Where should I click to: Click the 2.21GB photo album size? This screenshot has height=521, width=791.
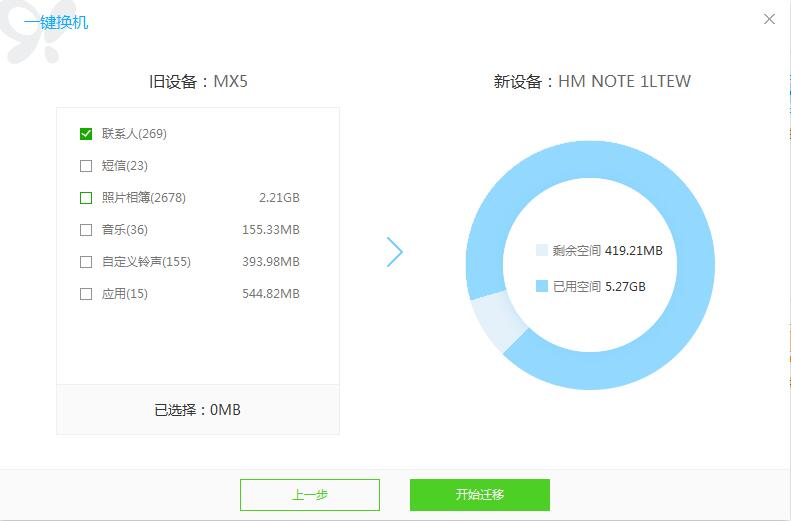pyautogui.click(x=279, y=198)
